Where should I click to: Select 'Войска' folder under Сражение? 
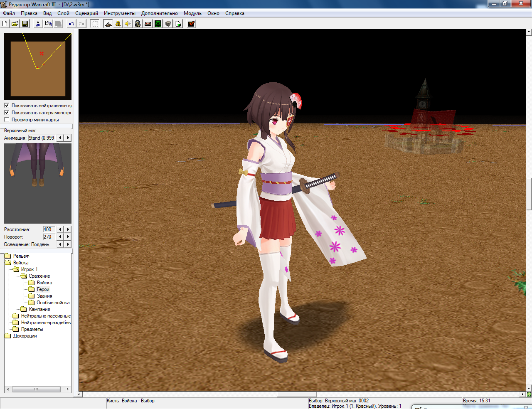point(44,283)
